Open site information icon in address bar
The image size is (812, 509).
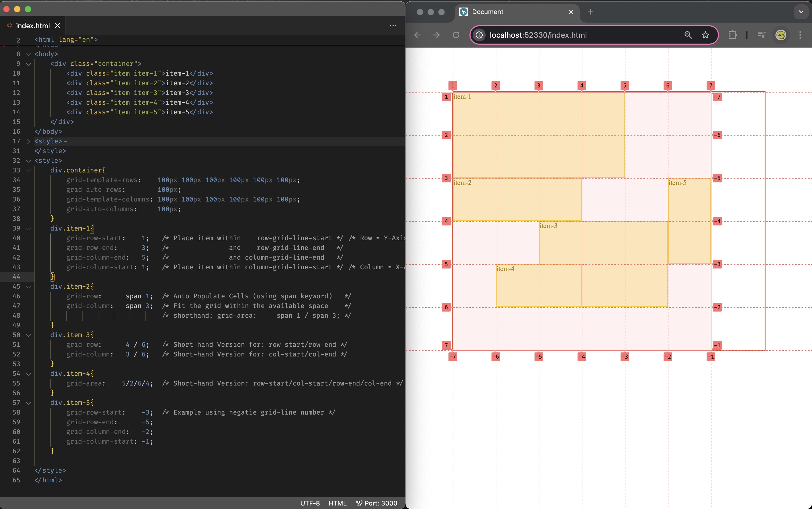[x=479, y=35]
